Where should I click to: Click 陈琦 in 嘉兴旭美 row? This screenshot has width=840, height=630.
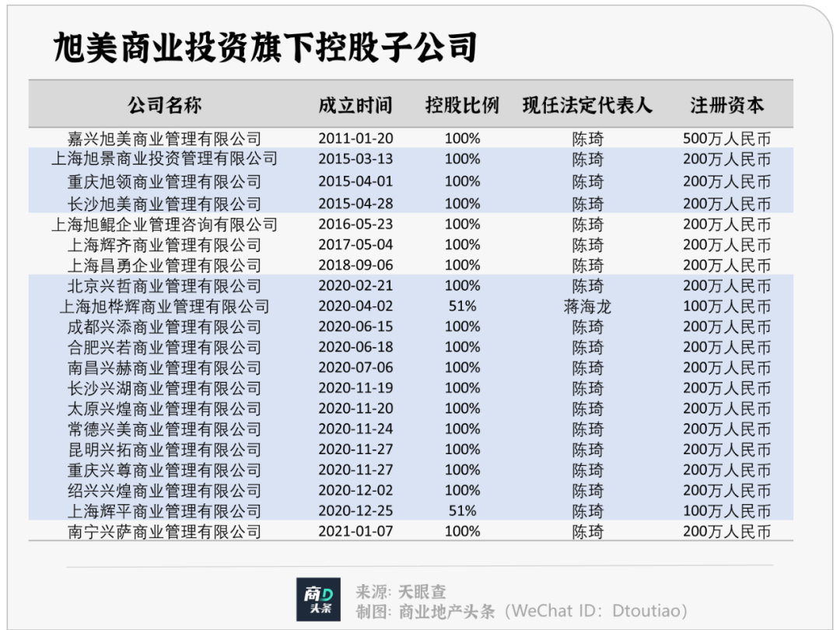587,138
